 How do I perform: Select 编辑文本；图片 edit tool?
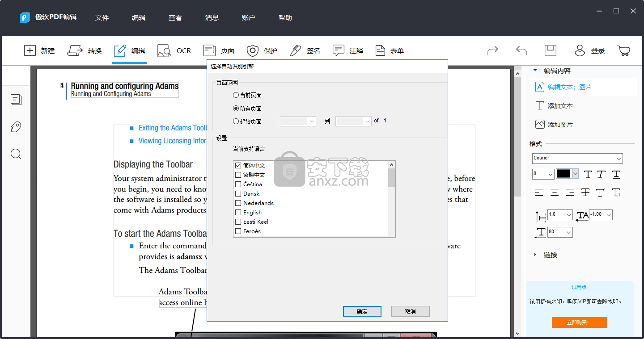coord(584,87)
